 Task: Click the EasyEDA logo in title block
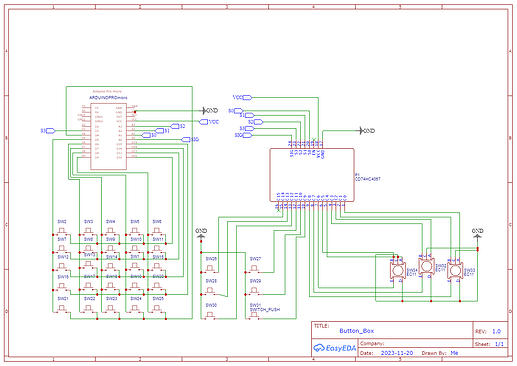coord(334,348)
